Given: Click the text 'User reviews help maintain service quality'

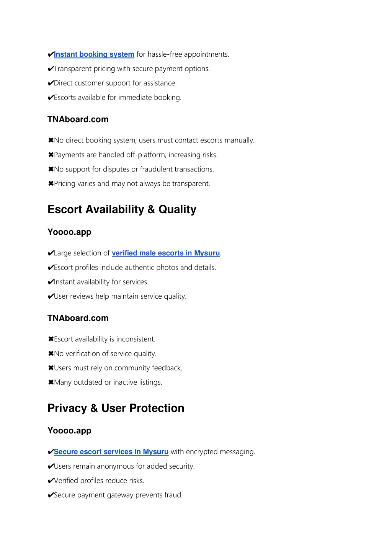Looking at the screenshot, I should (x=120, y=296).
